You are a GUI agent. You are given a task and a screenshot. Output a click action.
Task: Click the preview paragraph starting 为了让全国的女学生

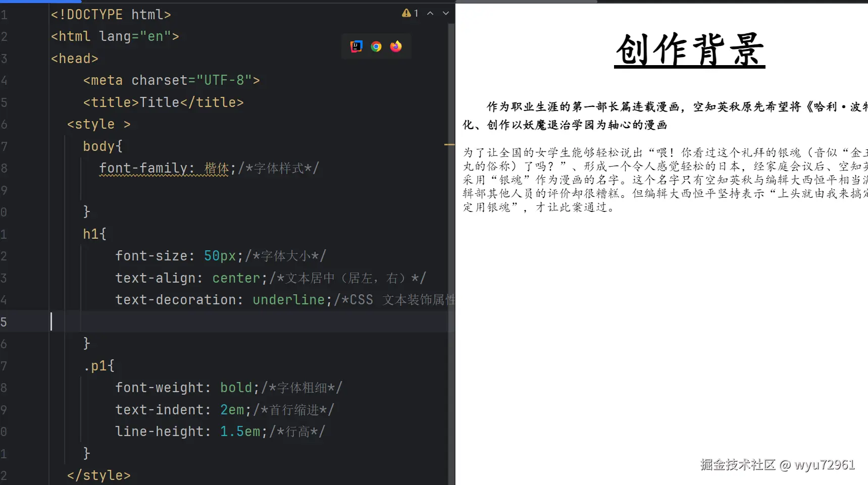point(666,180)
